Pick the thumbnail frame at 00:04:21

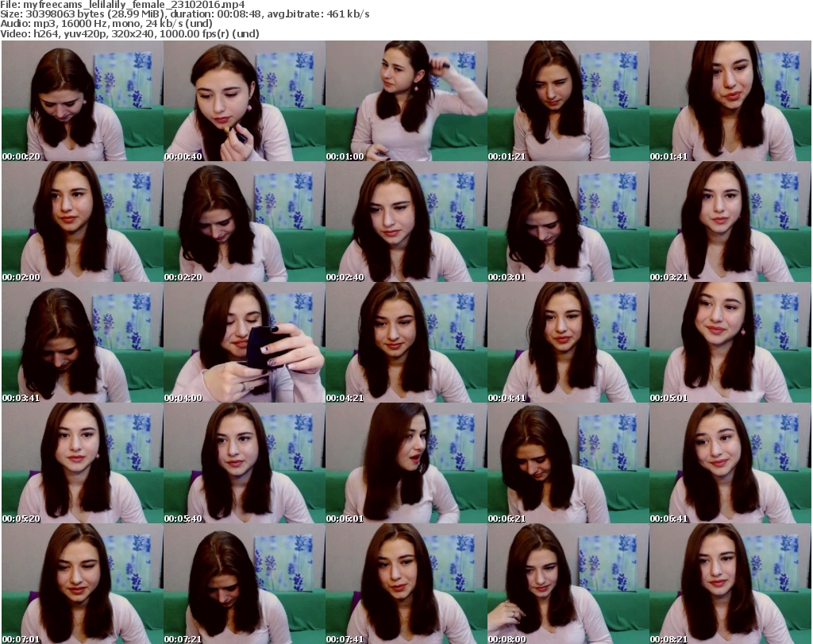pyautogui.click(x=406, y=342)
